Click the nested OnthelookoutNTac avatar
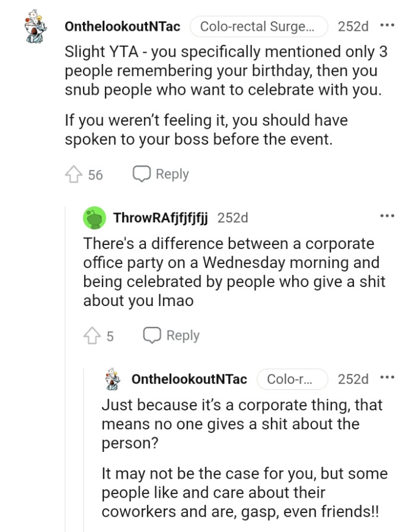 [x=111, y=379]
